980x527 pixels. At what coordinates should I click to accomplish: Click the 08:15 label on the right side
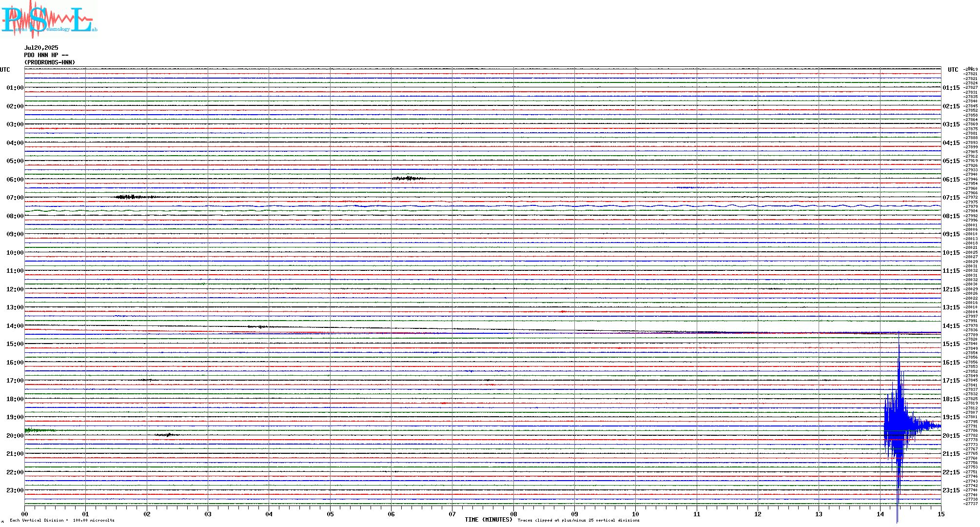pyautogui.click(x=951, y=216)
